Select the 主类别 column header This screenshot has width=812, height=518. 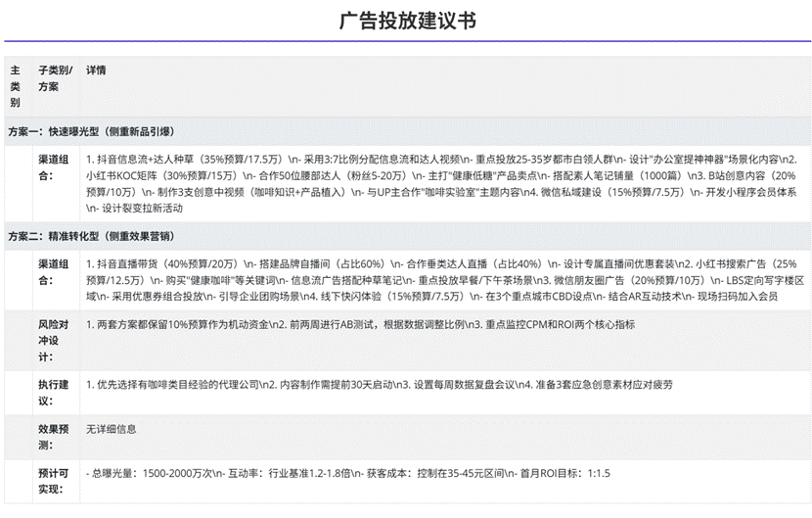click(x=19, y=86)
